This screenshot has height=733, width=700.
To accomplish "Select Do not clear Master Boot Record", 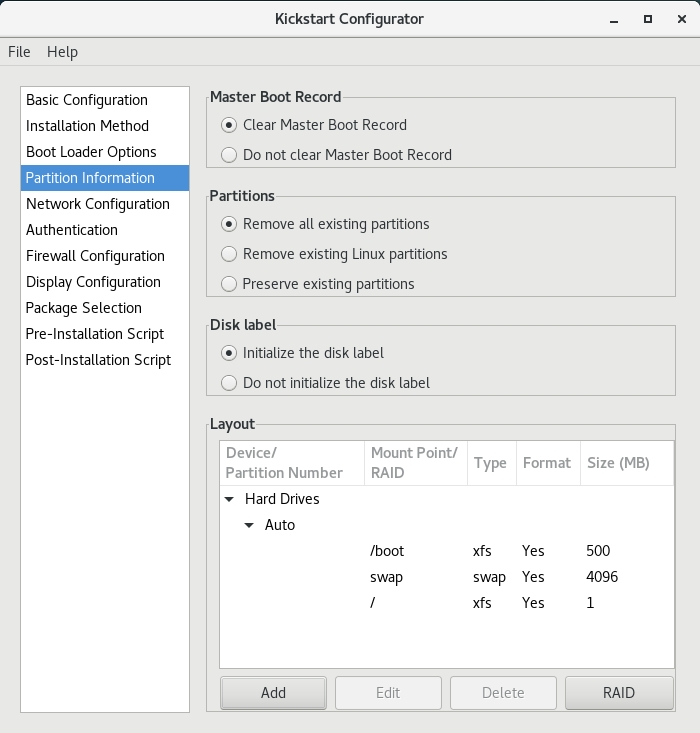I will coord(229,155).
